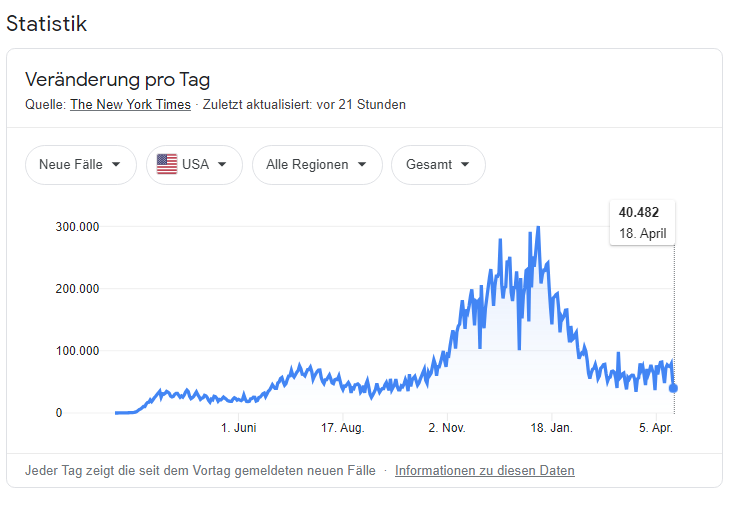The width and height of the screenshot is (736, 514).
Task: Click the 17. Aug. date label
Action: pyautogui.click(x=342, y=428)
